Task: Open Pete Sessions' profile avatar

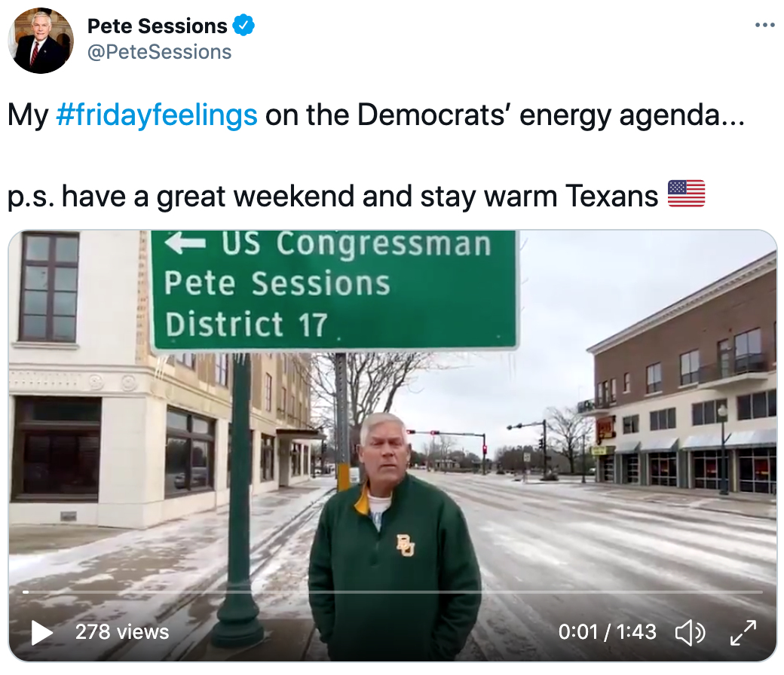Action: pos(41,41)
